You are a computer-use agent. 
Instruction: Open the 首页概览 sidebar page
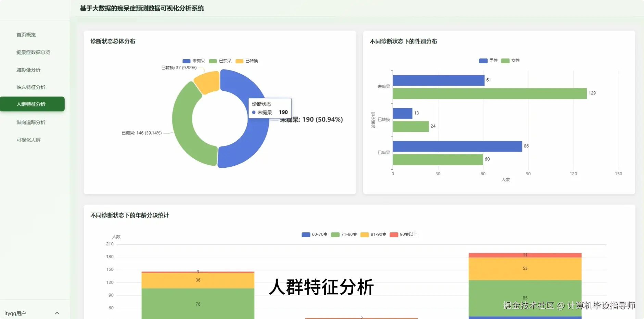click(25, 34)
